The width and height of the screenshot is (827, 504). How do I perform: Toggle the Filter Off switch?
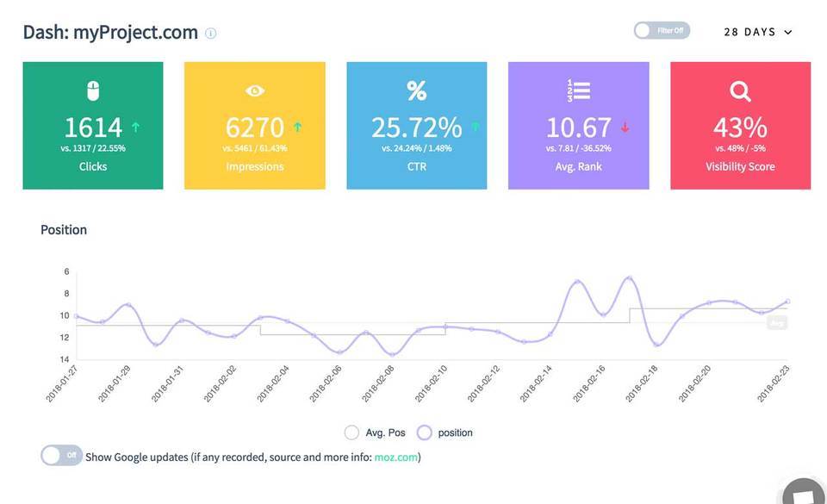click(x=662, y=31)
